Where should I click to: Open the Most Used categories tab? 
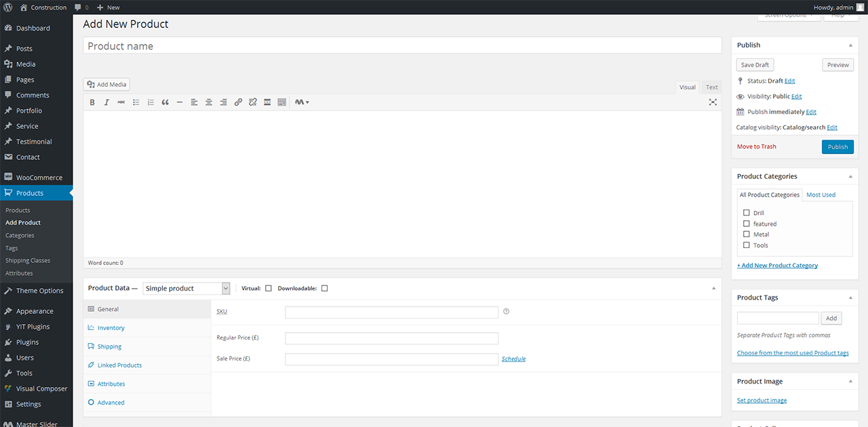[x=821, y=195]
